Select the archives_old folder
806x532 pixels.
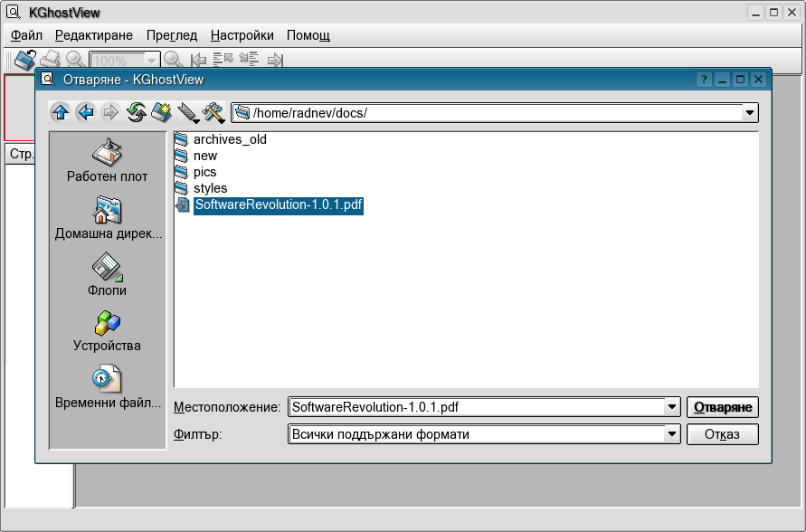pyautogui.click(x=229, y=140)
